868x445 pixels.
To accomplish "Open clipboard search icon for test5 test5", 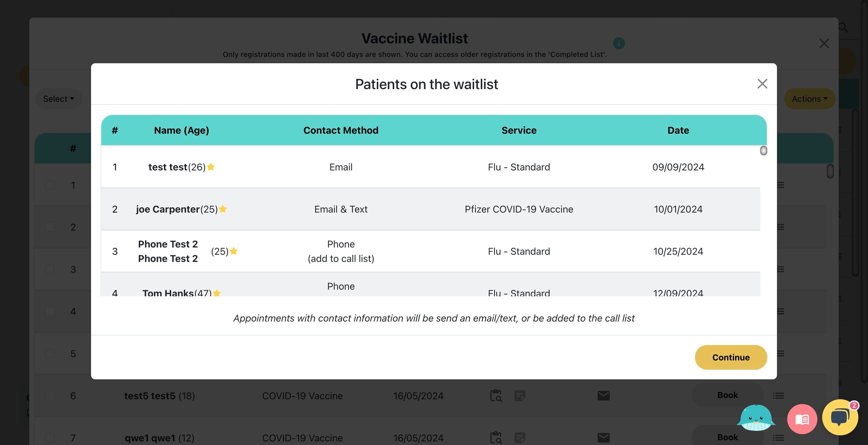I will [x=496, y=396].
